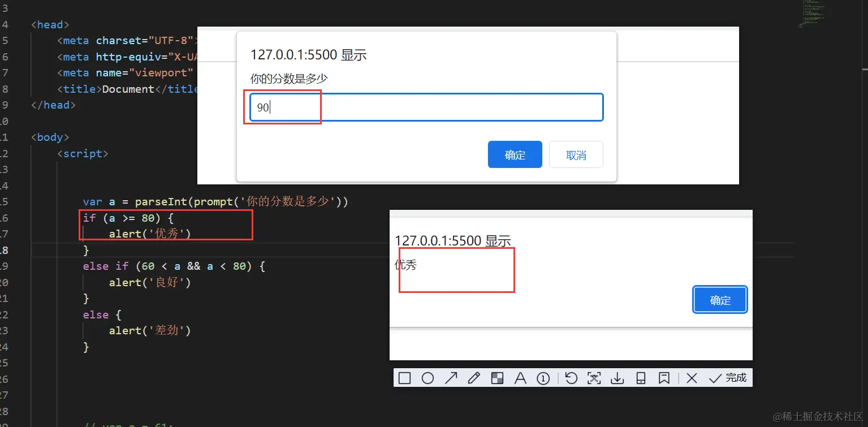Select the rectangle annotation tool
868x427 pixels.
click(404, 378)
